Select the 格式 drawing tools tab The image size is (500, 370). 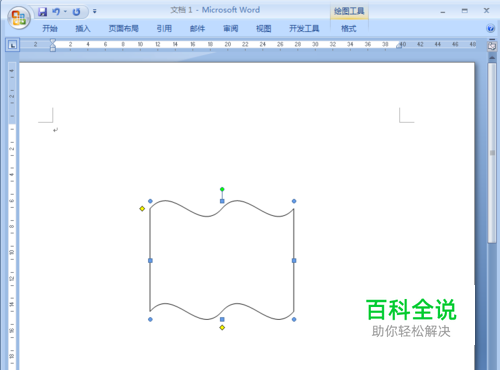coord(349,29)
